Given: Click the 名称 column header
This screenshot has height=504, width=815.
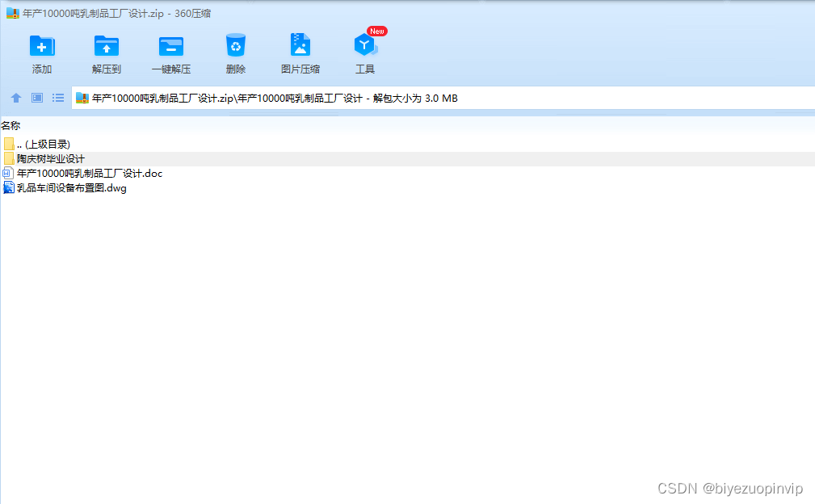Looking at the screenshot, I should point(11,125).
